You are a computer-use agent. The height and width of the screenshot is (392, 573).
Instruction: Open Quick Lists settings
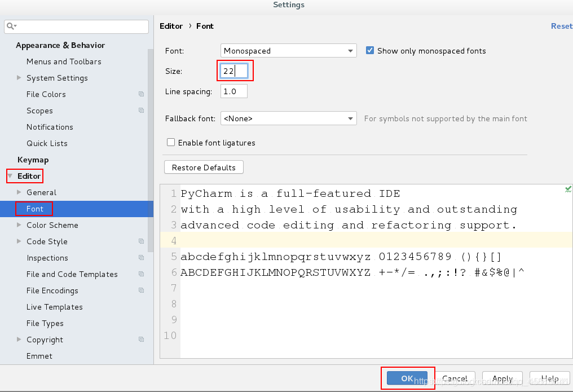[47, 144]
